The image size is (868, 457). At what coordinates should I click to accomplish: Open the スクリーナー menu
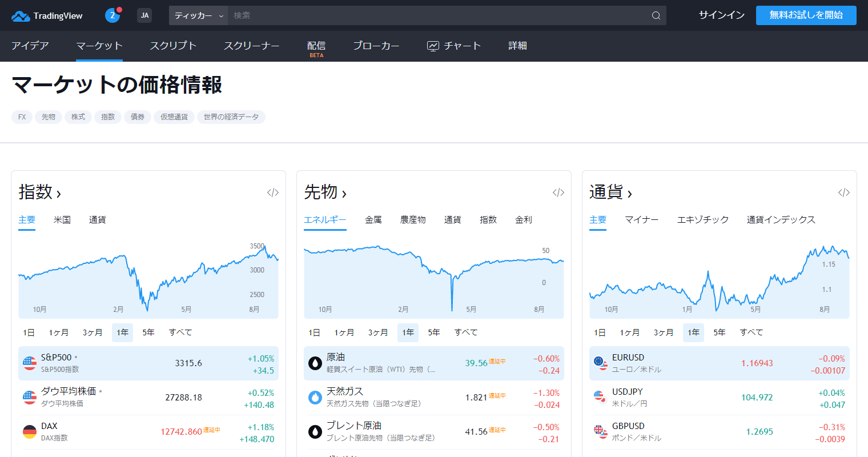[x=251, y=46]
